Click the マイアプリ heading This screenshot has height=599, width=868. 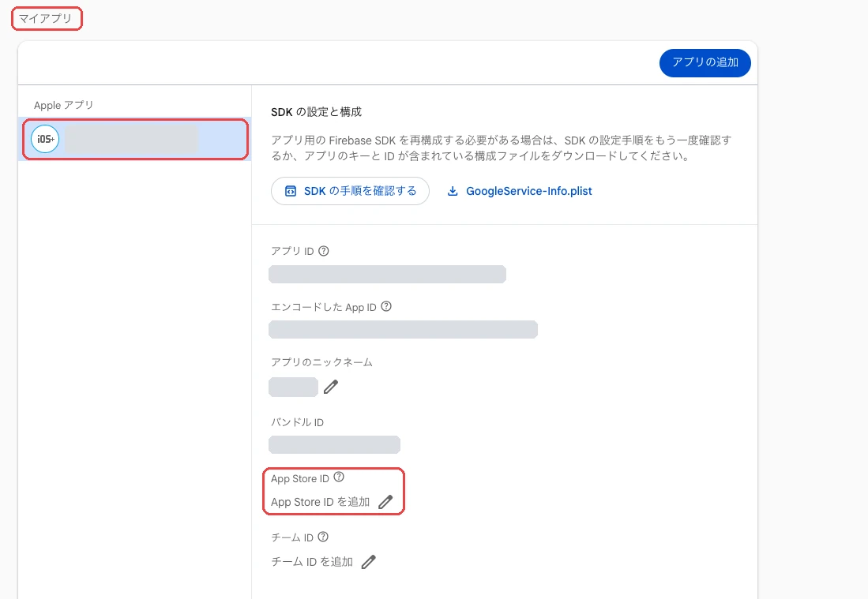click(x=45, y=19)
